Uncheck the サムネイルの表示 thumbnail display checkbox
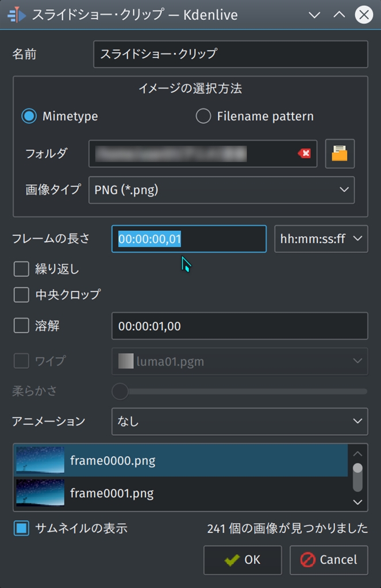The height and width of the screenshot is (588, 381). [21, 528]
